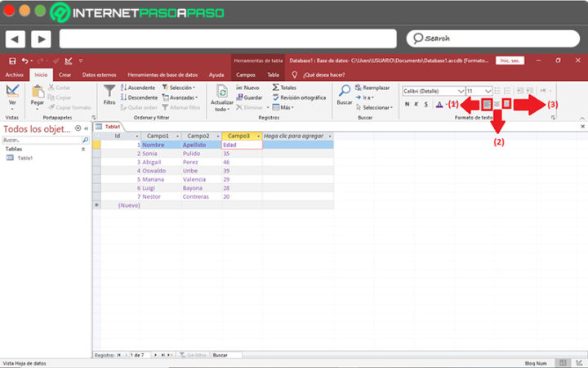This screenshot has width=588, height=368.
Task: Go to first record navigation button
Action: pyautogui.click(x=119, y=355)
